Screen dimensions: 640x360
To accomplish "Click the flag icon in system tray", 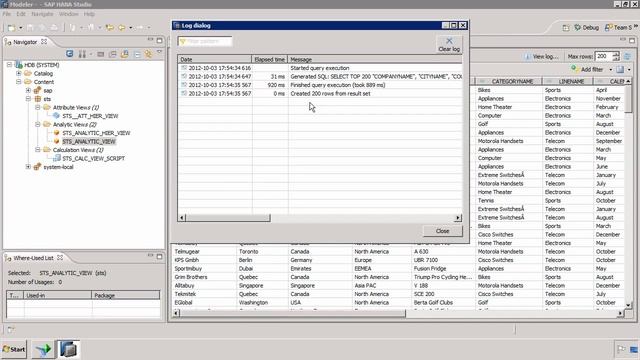I will pyautogui.click(x=621, y=349).
